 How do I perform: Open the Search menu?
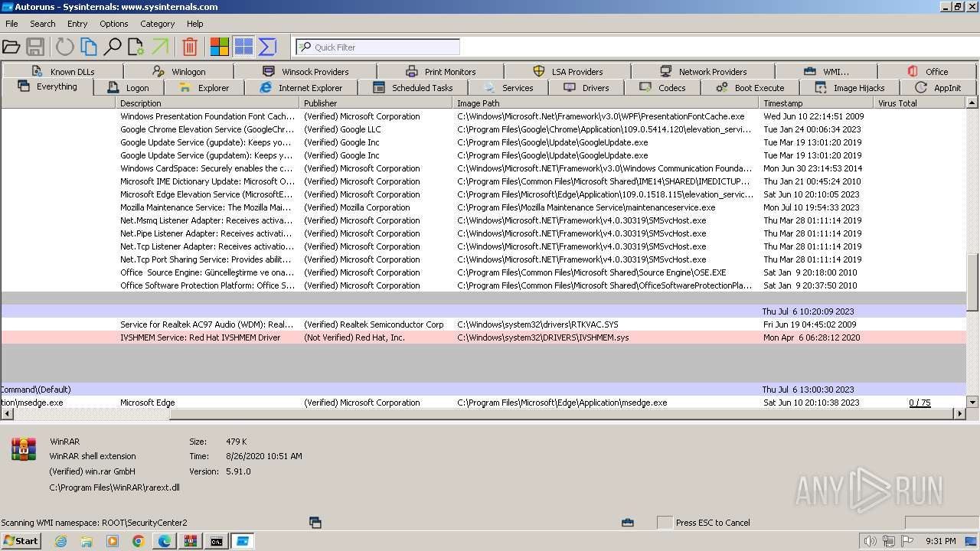tap(43, 24)
